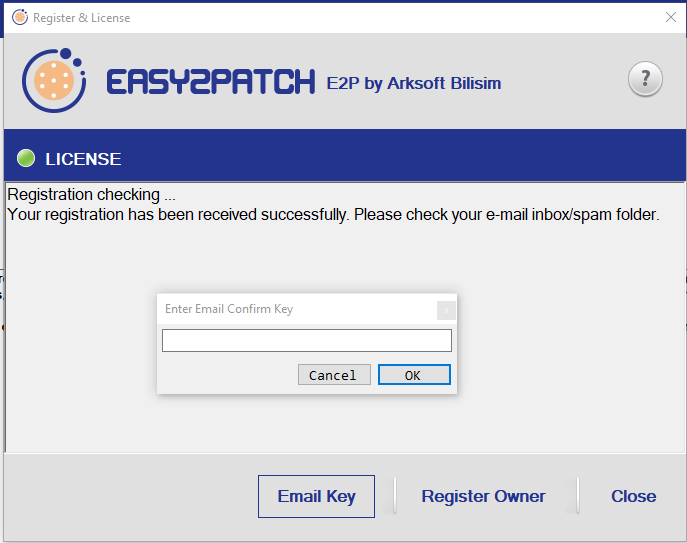This screenshot has height=543, width=687.
Task: Focus the email confirm key text field
Action: pos(307,341)
